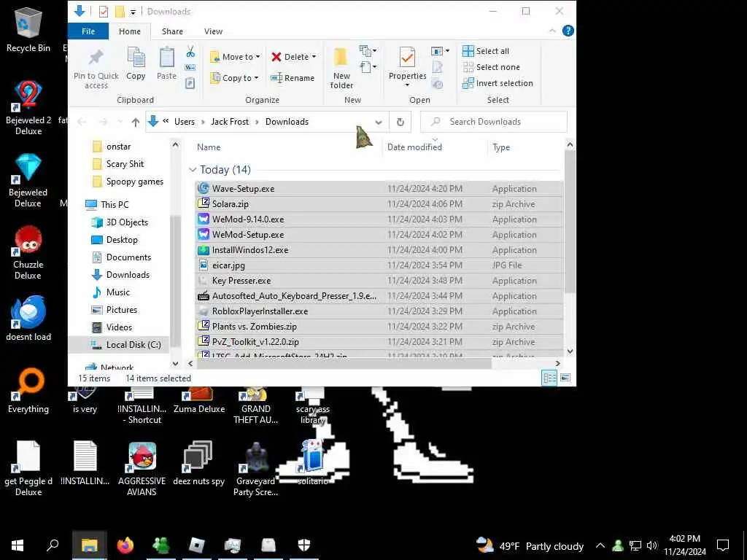Switch to the Home ribbon tab

130,31
